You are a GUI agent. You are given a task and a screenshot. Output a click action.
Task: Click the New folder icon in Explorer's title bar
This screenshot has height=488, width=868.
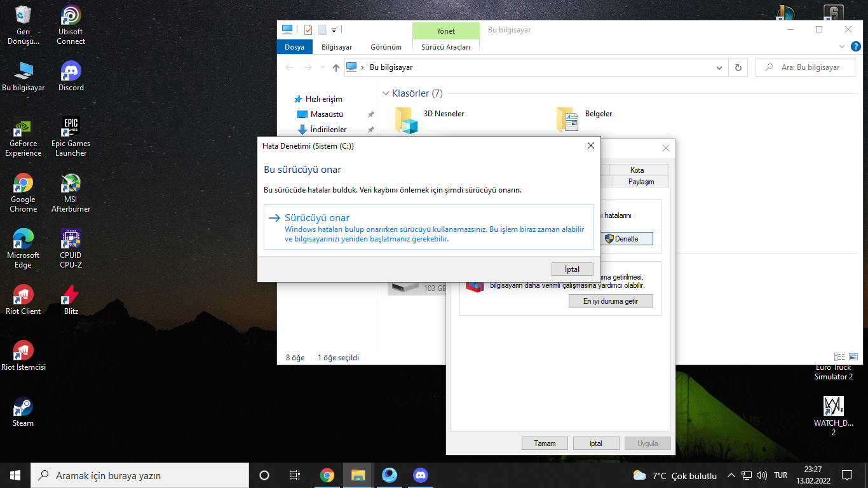[x=322, y=29]
